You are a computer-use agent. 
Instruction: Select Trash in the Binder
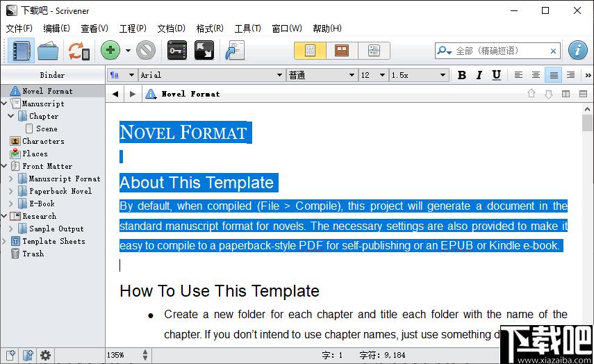click(33, 254)
